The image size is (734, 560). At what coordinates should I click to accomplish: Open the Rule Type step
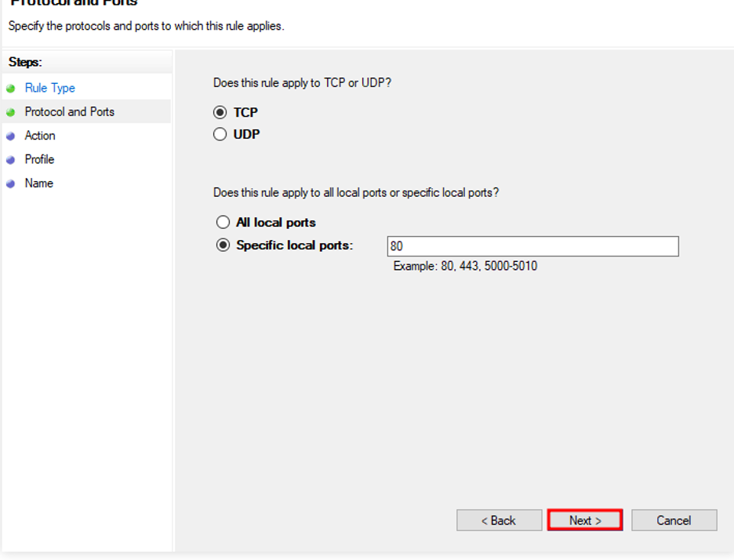coord(49,88)
